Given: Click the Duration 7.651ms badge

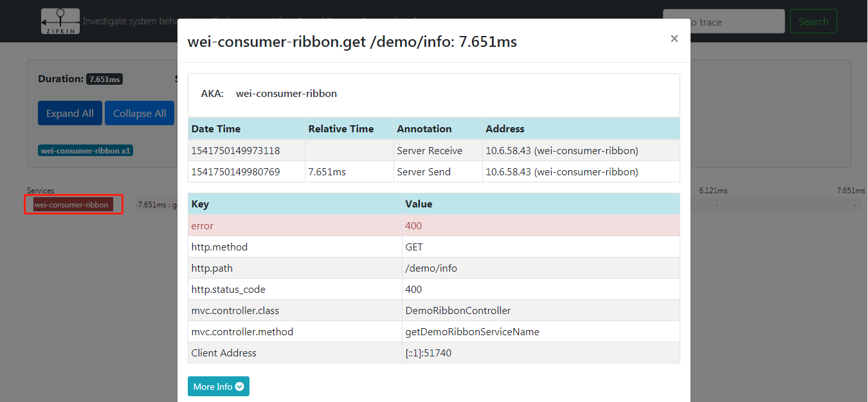Looking at the screenshot, I should coord(104,79).
